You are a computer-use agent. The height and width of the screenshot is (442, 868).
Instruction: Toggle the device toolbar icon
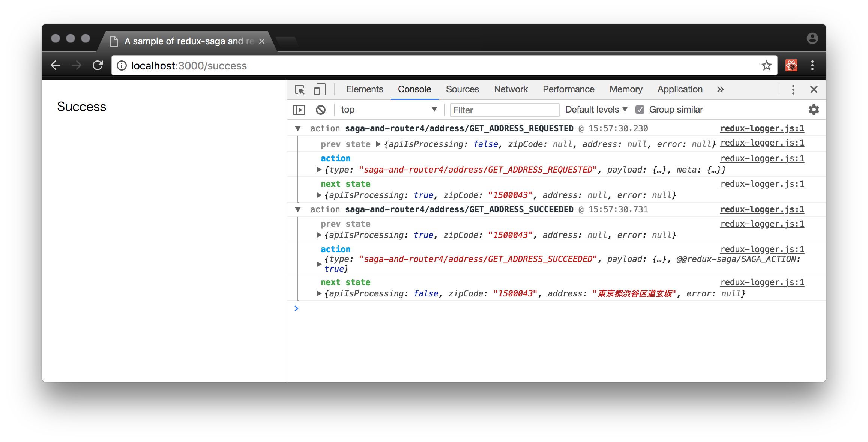320,89
